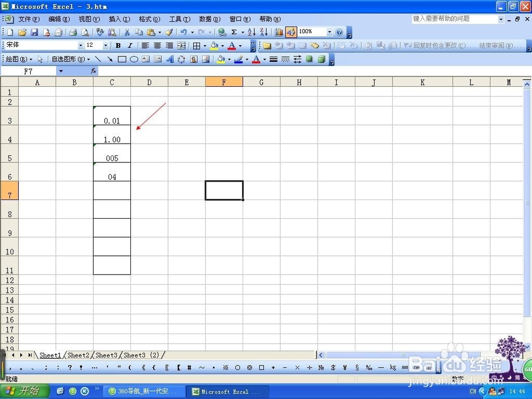Toggle bold formatting
This screenshot has height=399, width=532.
click(x=118, y=45)
